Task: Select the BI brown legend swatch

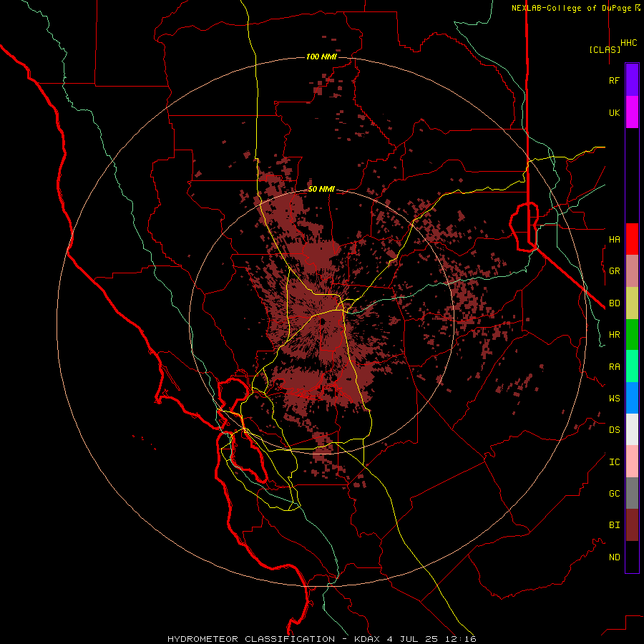Action: [632, 525]
